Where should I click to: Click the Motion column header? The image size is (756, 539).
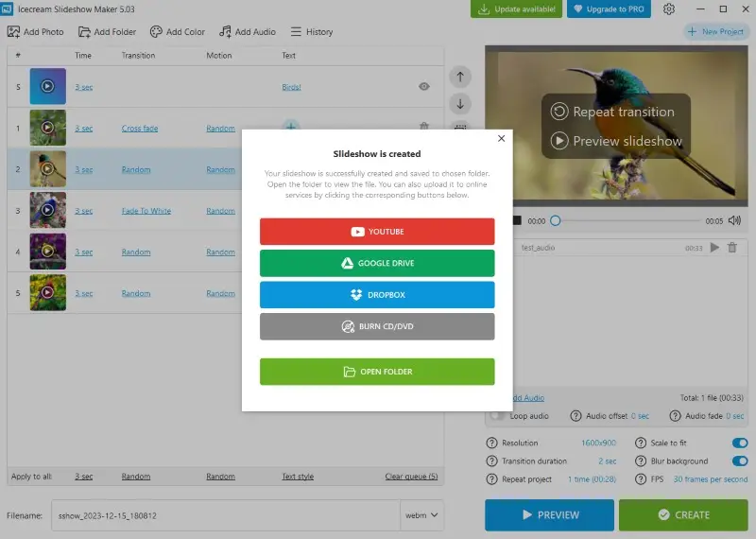click(219, 56)
